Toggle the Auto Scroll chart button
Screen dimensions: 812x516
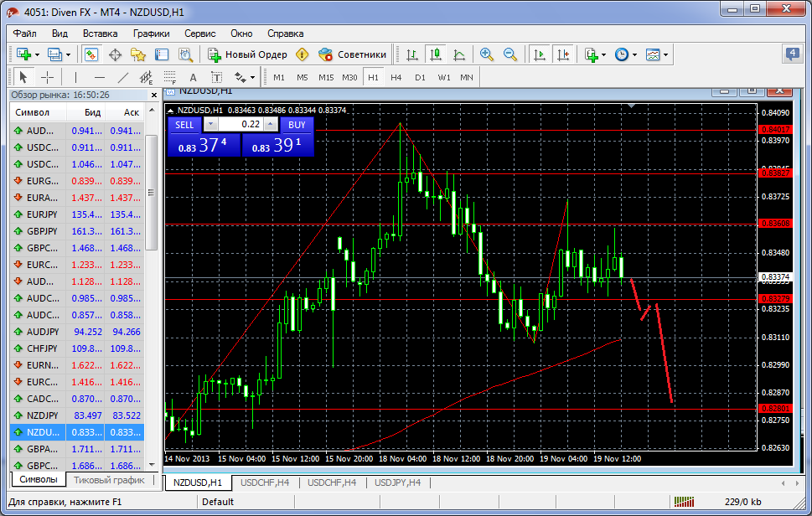click(x=539, y=54)
